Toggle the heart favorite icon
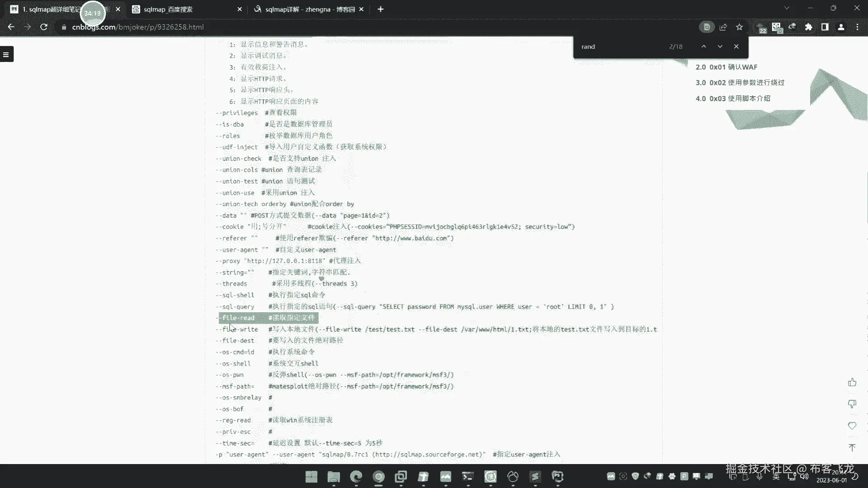The width and height of the screenshot is (868, 488). pos(852,426)
